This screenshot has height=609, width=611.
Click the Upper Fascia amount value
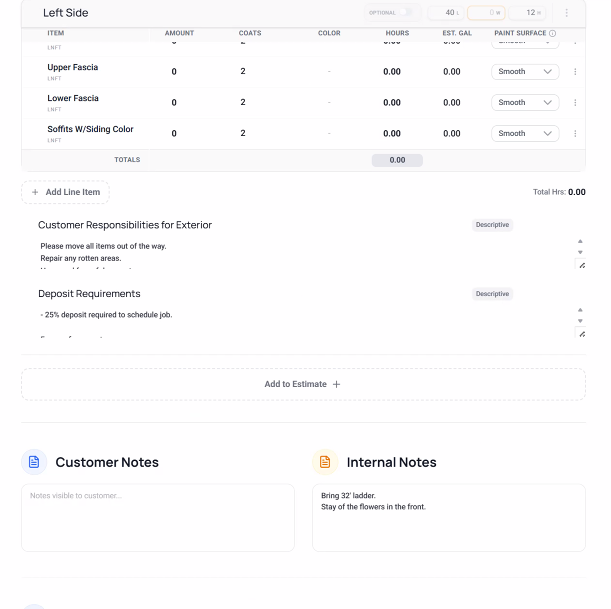pyautogui.click(x=174, y=72)
